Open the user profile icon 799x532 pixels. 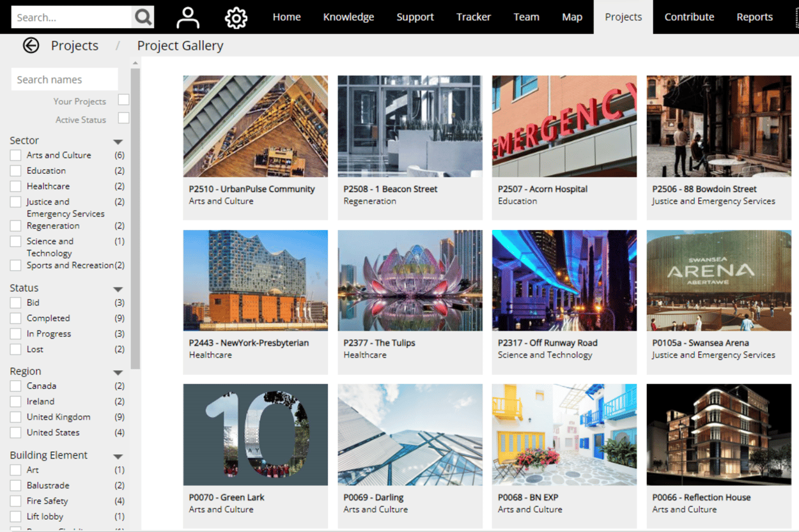188,17
